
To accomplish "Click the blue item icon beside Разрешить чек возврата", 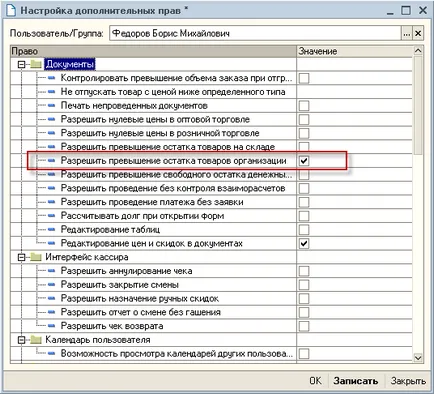I will click(51, 326).
